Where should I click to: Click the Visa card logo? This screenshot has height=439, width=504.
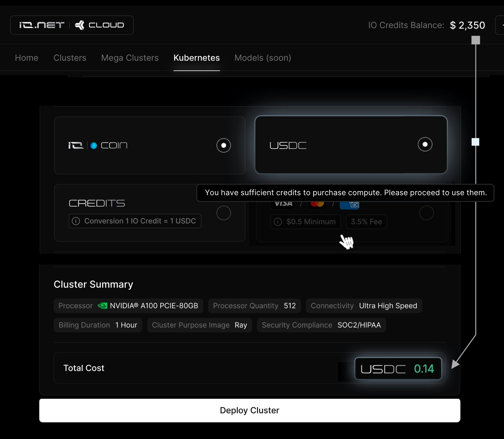point(284,204)
